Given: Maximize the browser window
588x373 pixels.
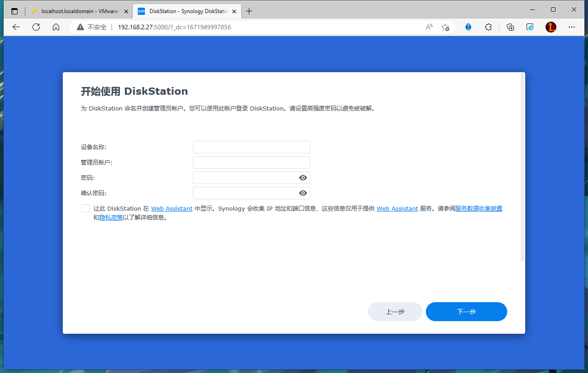Looking at the screenshot, I should coord(553,9).
